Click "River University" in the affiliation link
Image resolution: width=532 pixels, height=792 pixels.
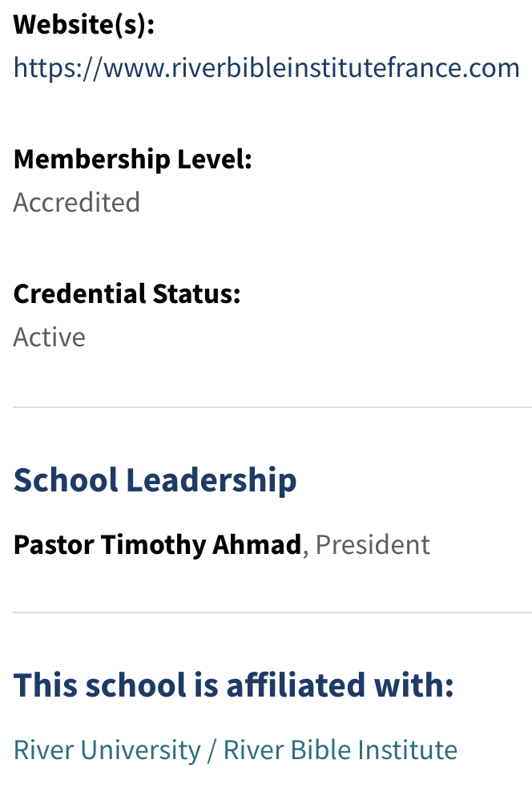click(x=107, y=750)
